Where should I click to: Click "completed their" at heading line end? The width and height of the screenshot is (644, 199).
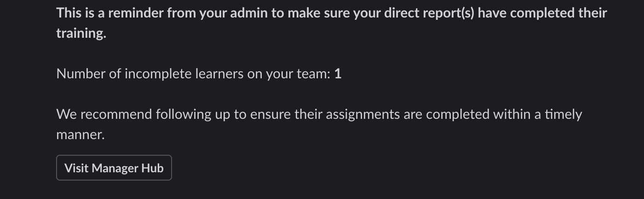[558, 13]
